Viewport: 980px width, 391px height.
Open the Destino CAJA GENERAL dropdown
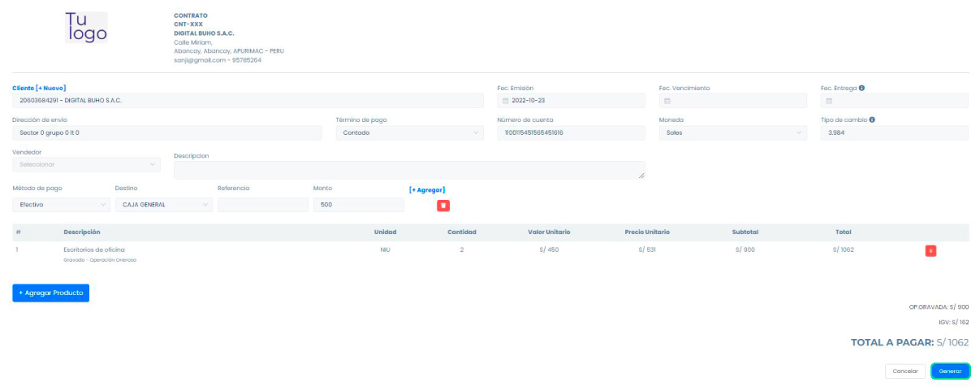(163, 205)
